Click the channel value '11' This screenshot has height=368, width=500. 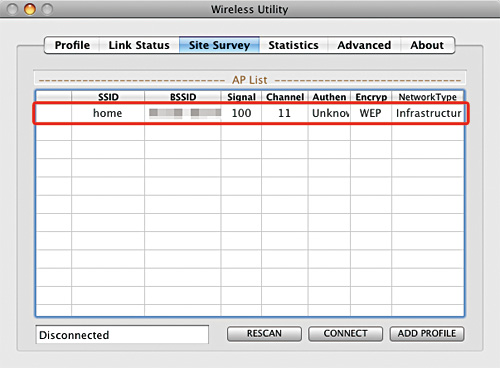pos(284,113)
